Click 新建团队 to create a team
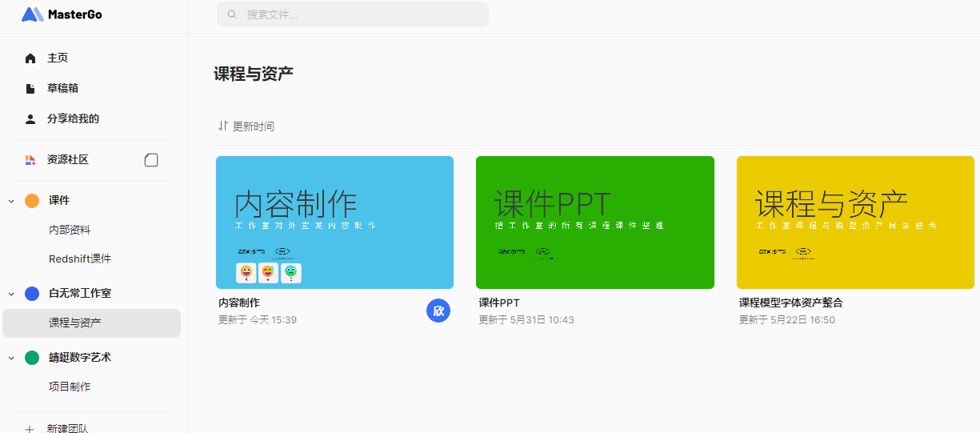This screenshot has width=980, height=433. coord(68,429)
